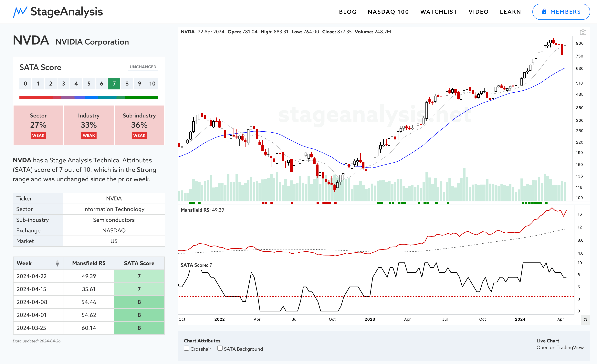Open the Learn menu item
The height and width of the screenshot is (364, 597).
pos(510,12)
